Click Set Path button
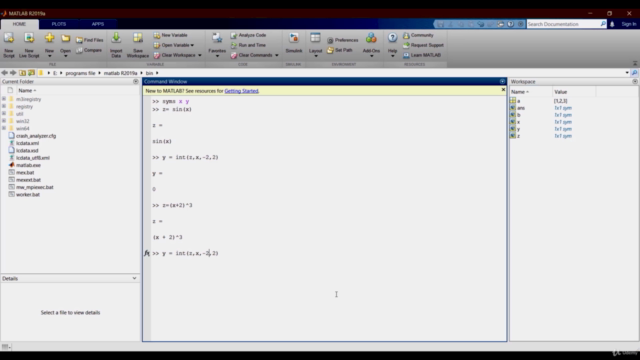This screenshot has width=640, height=360. tap(340, 50)
